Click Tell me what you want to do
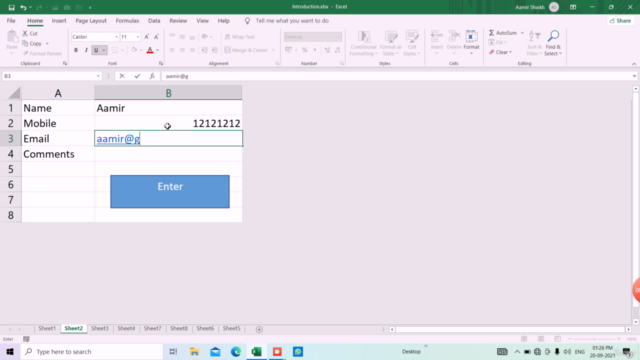The image size is (640, 360). [292, 21]
